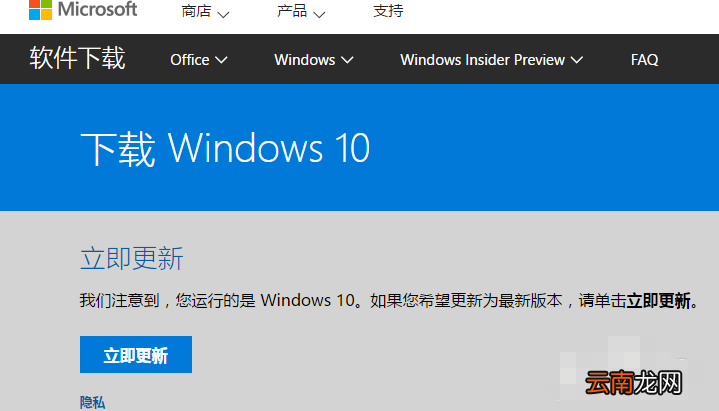Click the Microsoft logo icon
Viewport: 719px width, 411px height.
pos(40,10)
